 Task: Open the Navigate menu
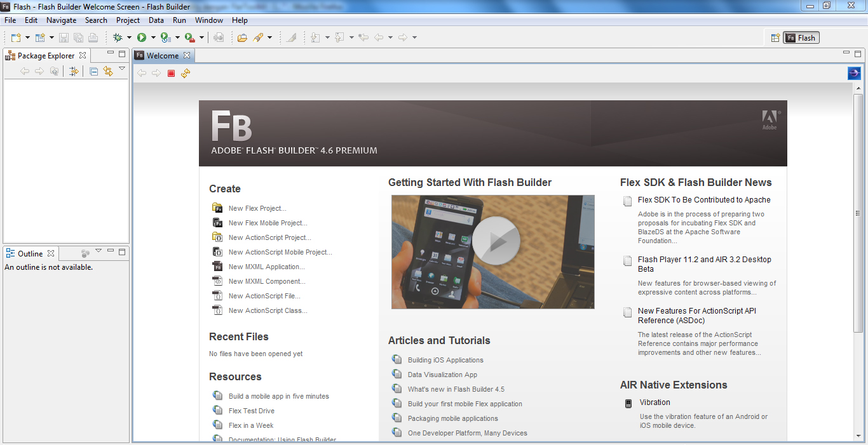click(61, 20)
